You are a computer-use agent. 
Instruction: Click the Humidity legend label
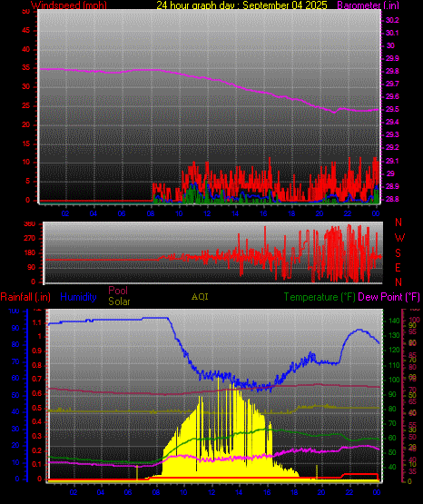[78, 297]
